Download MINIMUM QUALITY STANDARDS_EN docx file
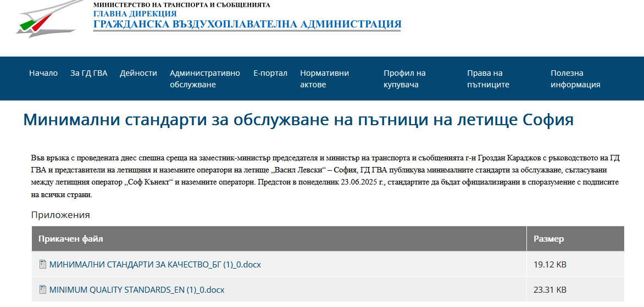Screen dimensions: 644x307 pos(137,290)
